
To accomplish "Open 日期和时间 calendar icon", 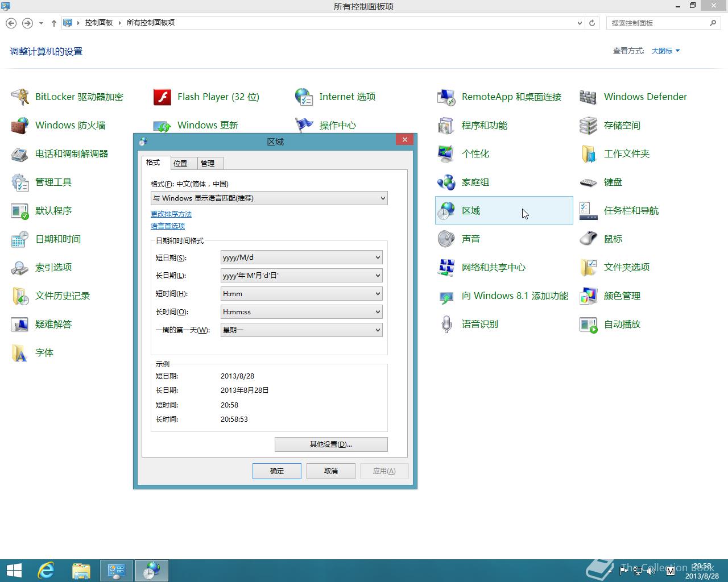I will (x=20, y=239).
